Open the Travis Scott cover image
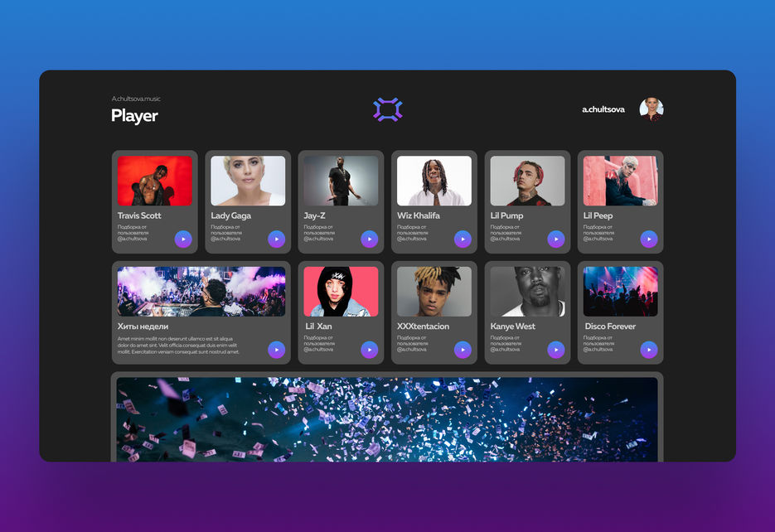Image resolution: width=775 pixels, height=532 pixels. (155, 181)
